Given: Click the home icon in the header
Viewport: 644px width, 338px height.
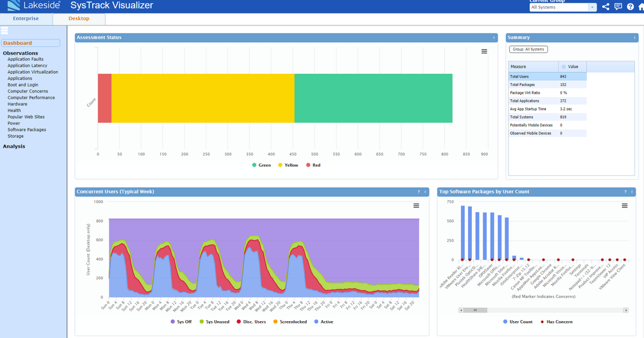Looking at the screenshot, I should point(641,7).
